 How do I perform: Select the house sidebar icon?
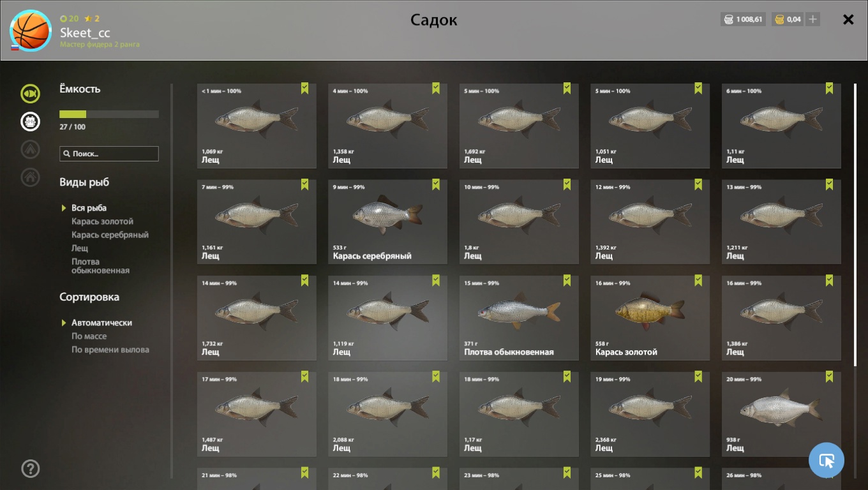[x=30, y=177]
